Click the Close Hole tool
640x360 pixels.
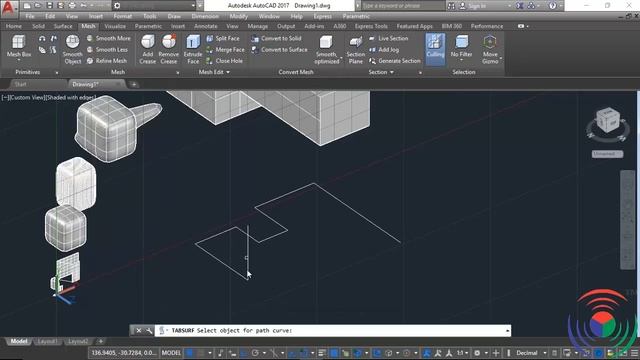224,61
